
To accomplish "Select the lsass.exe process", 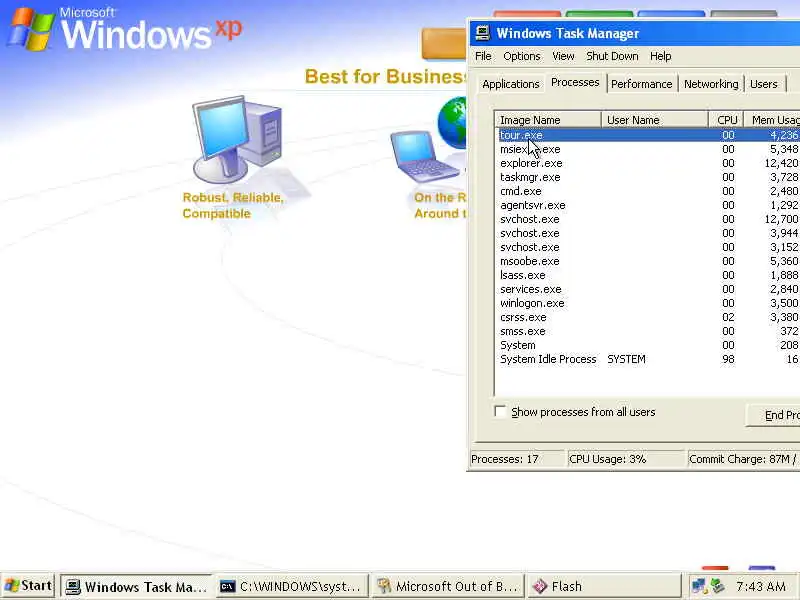I will pos(649,275).
